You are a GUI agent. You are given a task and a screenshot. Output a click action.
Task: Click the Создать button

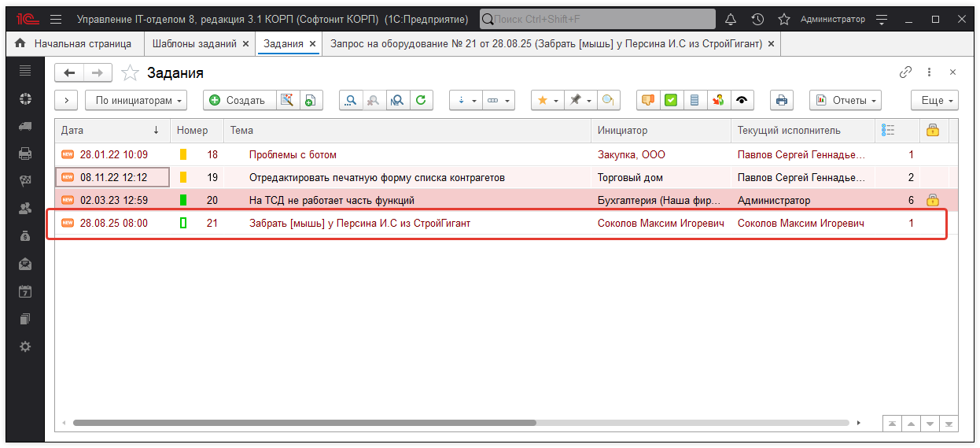239,100
